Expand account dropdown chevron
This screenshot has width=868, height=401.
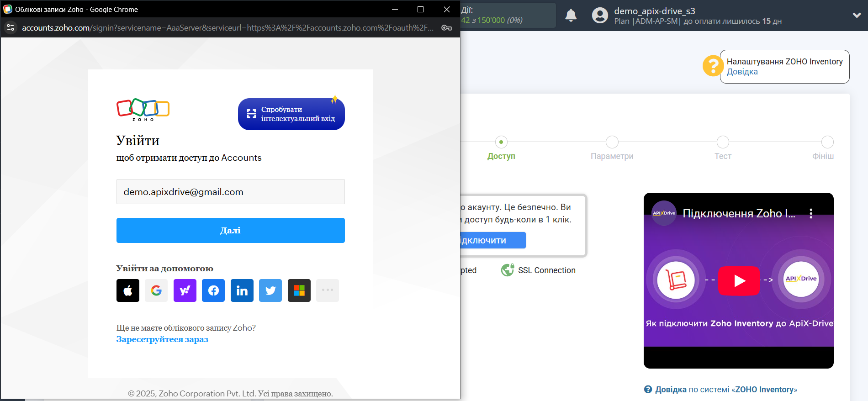tap(857, 15)
